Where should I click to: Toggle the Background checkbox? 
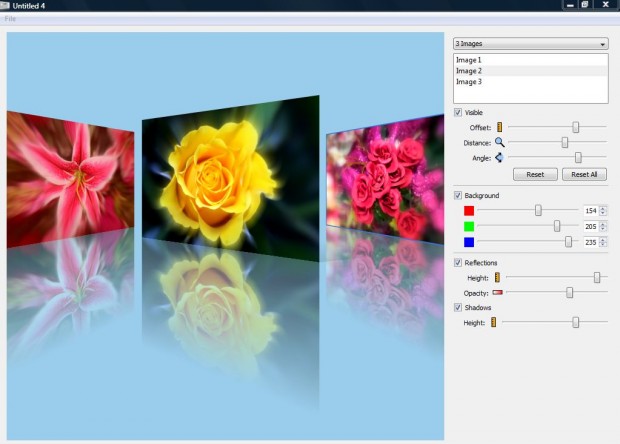click(459, 195)
